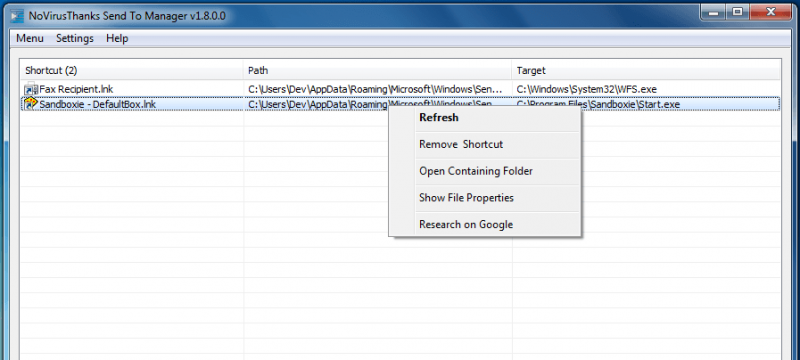Open the Help menu
The width and height of the screenshot is (800, 360).
(117, 39)
